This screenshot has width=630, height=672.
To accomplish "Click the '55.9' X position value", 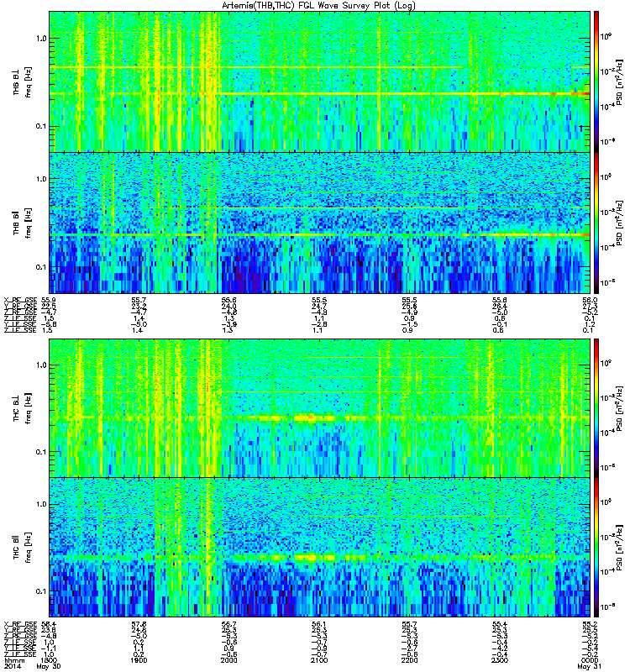I will (48, 300).
